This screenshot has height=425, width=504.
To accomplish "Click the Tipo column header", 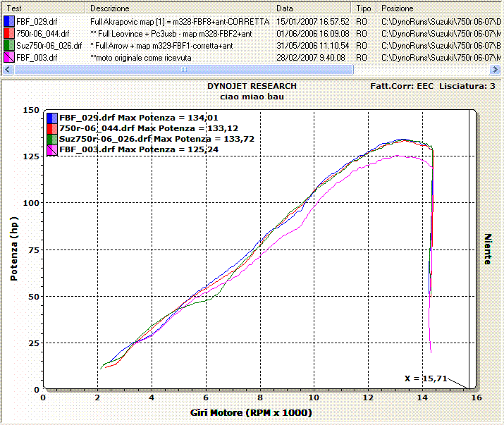I will click(364, 8).
